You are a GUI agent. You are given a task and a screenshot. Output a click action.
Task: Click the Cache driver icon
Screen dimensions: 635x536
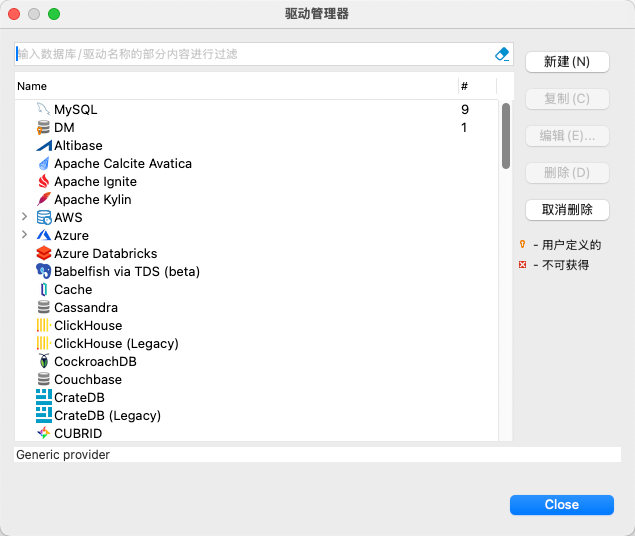[43, 289]
